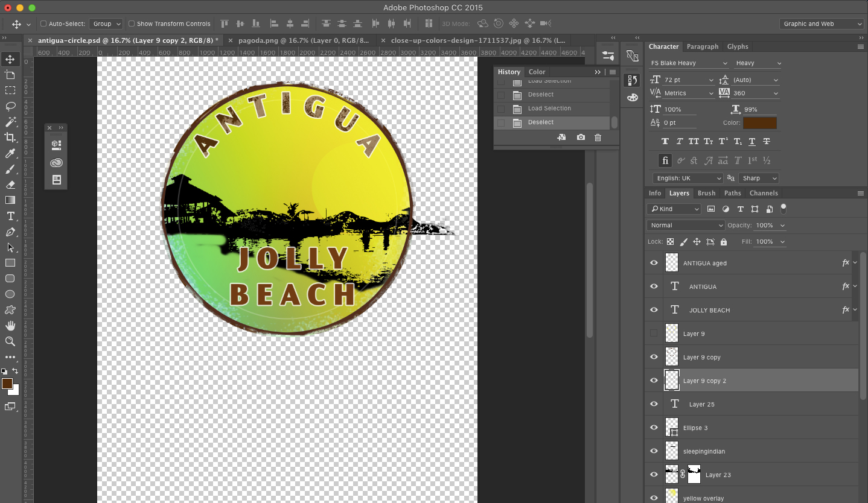The width and height of the screenshot is (868, 503).
Task: Switch to the pagoda.png document tab
Action: (304, 40)
